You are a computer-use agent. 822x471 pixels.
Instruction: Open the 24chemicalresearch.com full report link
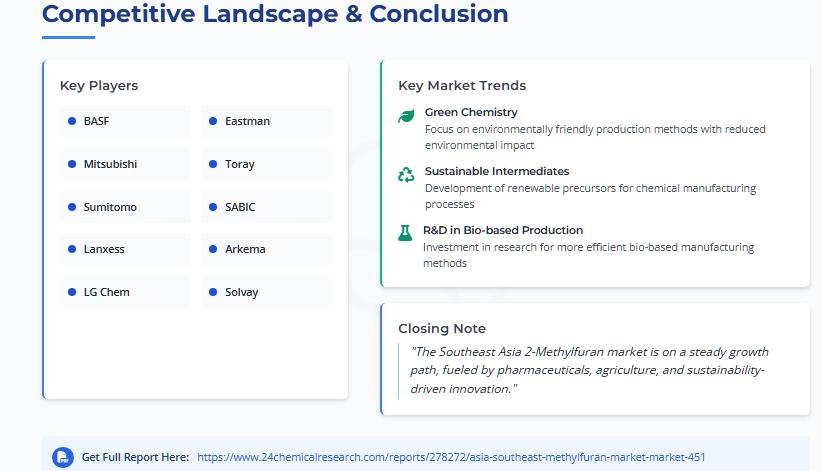(451, 457)
